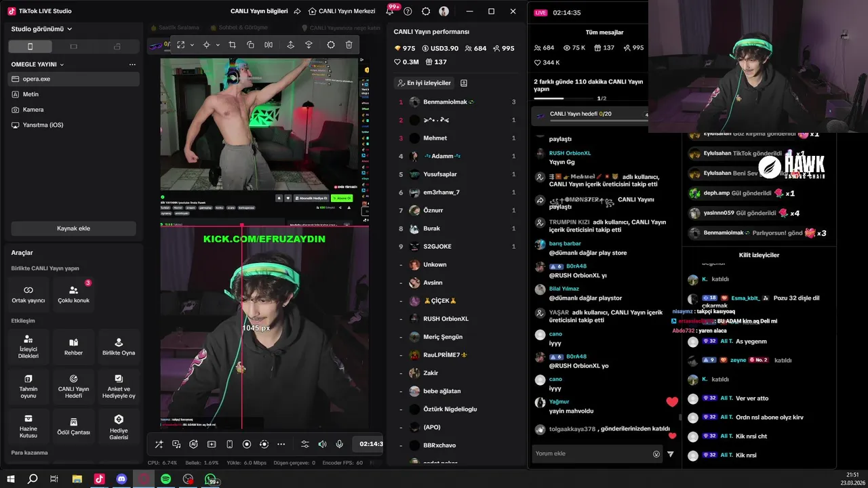
Task: Open CANLI Yayın bilgileri
Action: click(260, 11)
